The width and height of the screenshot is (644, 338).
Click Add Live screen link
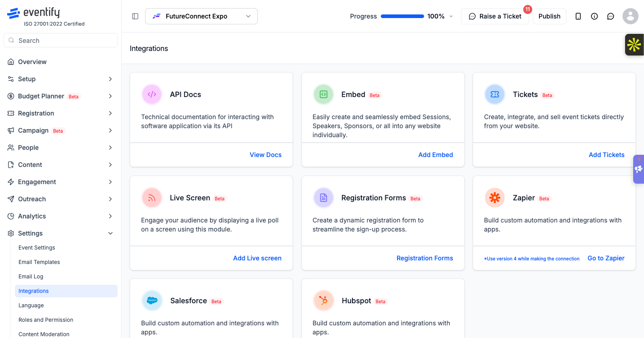pos(257,258)
